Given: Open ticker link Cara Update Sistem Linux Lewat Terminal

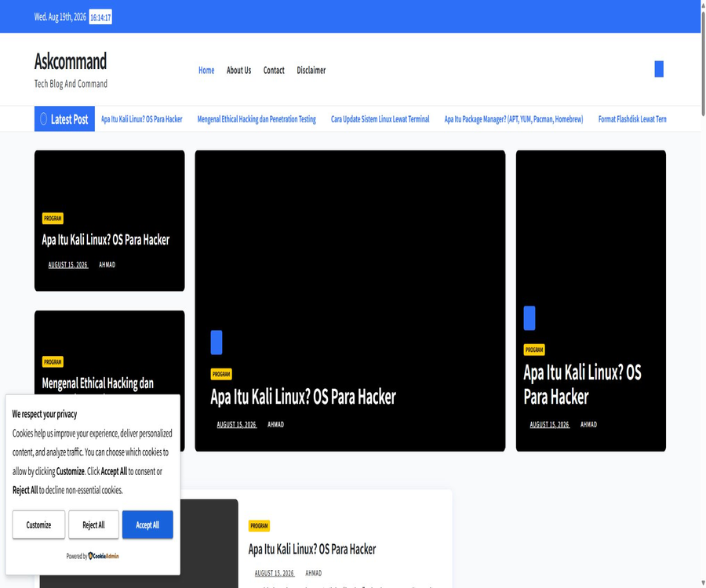Looking at the screenshot, I should tap(380, 119).
